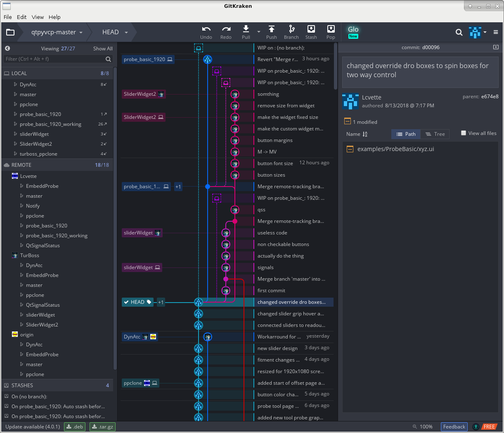
Task: Click the FREE license badge
Action: pyautogui.click(x=489, y=426)
